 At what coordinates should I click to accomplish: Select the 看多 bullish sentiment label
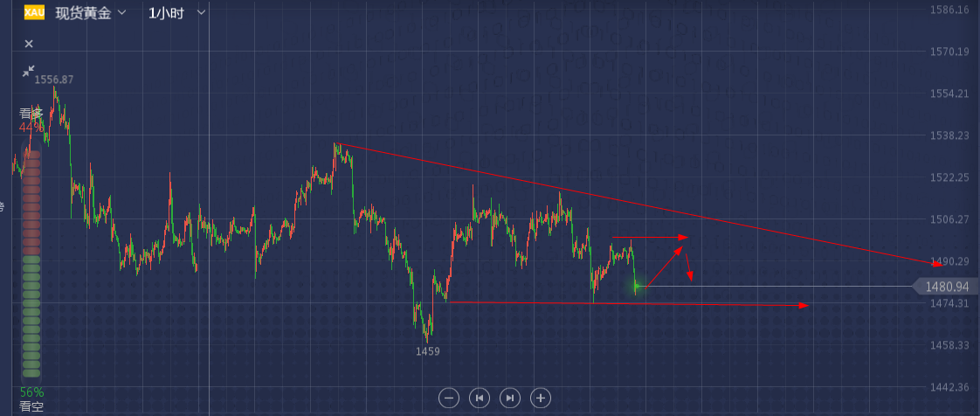click(x=31, y=114)
